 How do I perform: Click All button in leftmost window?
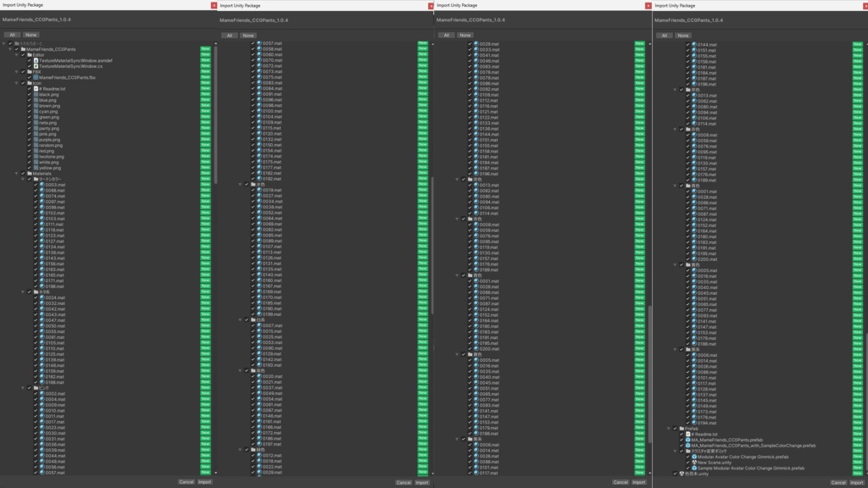point(12,35)
